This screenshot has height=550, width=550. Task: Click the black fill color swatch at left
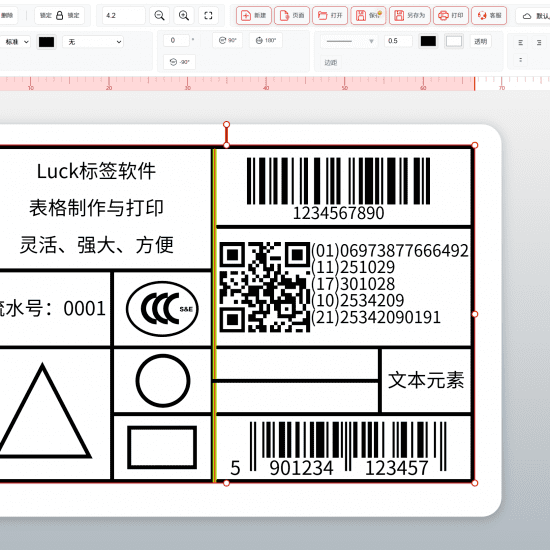pos(47,42)
